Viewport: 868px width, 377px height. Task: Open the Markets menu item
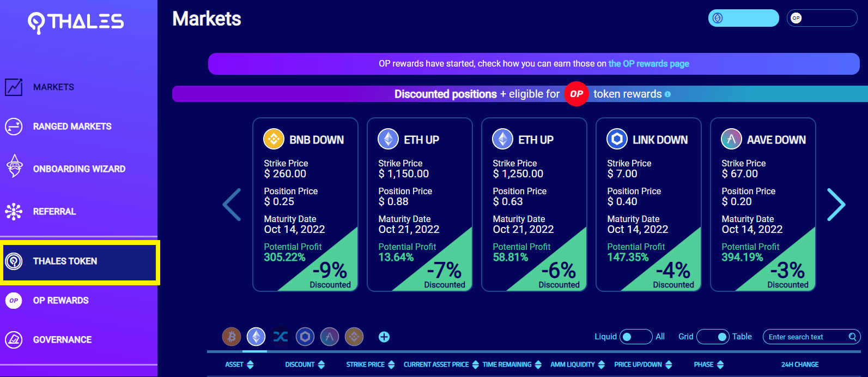53,87
